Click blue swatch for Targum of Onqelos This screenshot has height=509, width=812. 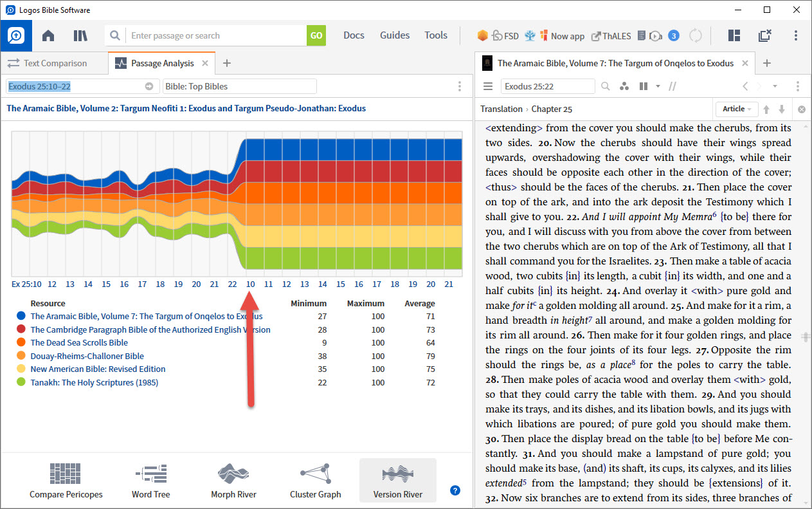tap(21, 316)
